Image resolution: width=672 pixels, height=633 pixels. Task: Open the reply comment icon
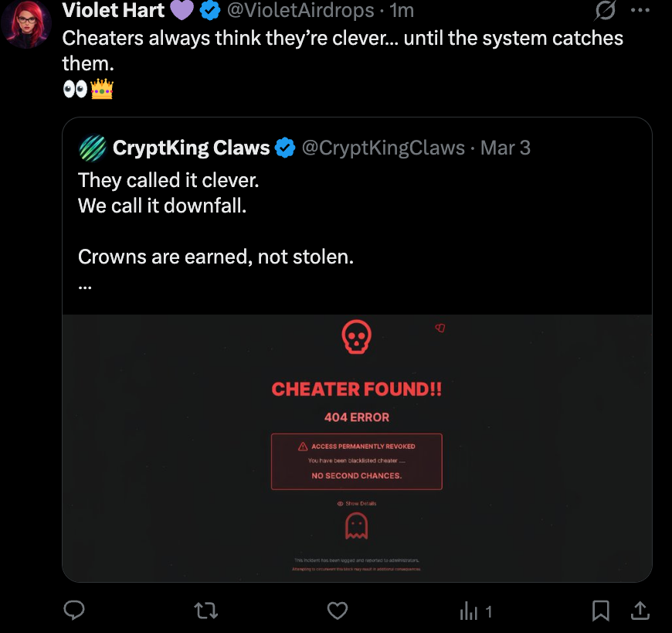[x=74, y=611]
